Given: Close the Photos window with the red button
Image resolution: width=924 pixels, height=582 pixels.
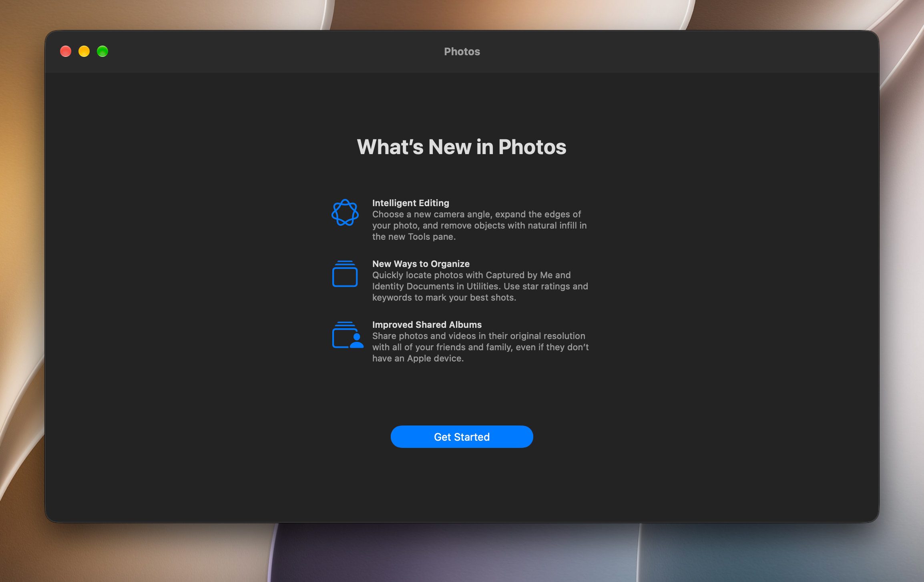Looking at the screenshot, I should point(66,51).
